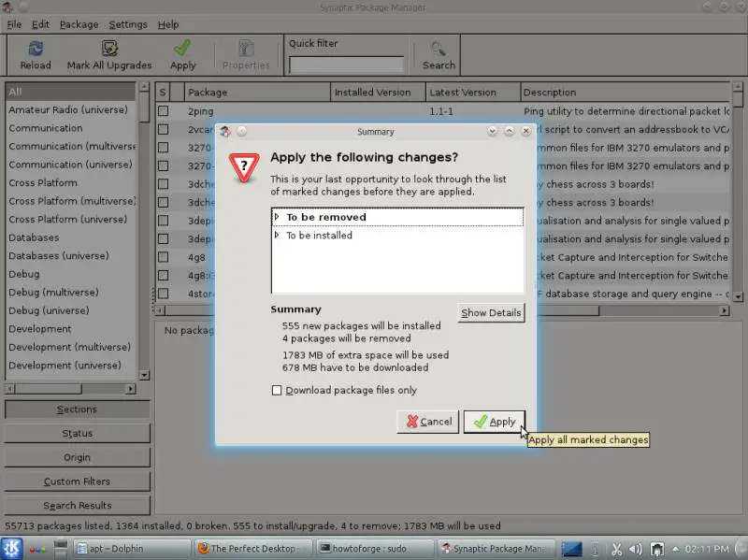The width and height of the screenshot is (748, 560).
Task: Switch to the Sections filter view
Action: click(x=77, y=409)
